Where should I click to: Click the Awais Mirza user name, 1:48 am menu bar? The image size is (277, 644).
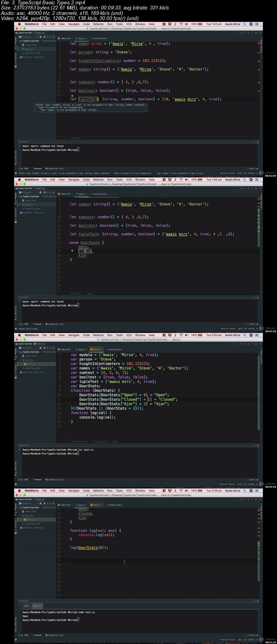233,180
